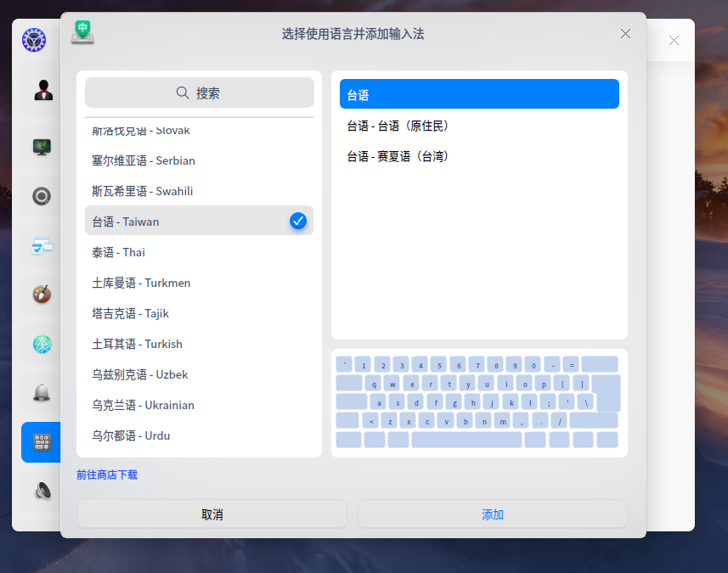Image resolution: width=728 pixels, height=573 pixels.
Task: Click the 取消 cancel button
Action: pyautogui.click(x=212, y=514)
